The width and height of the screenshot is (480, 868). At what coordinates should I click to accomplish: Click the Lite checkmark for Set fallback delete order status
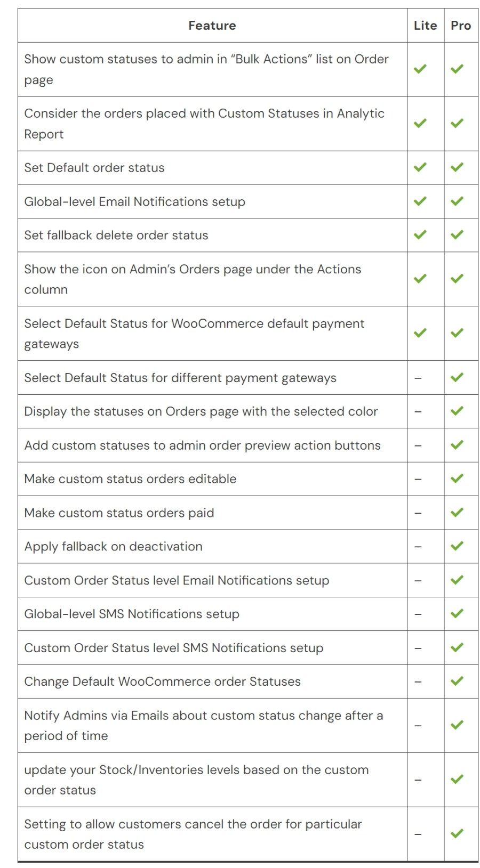click(420, 235)
